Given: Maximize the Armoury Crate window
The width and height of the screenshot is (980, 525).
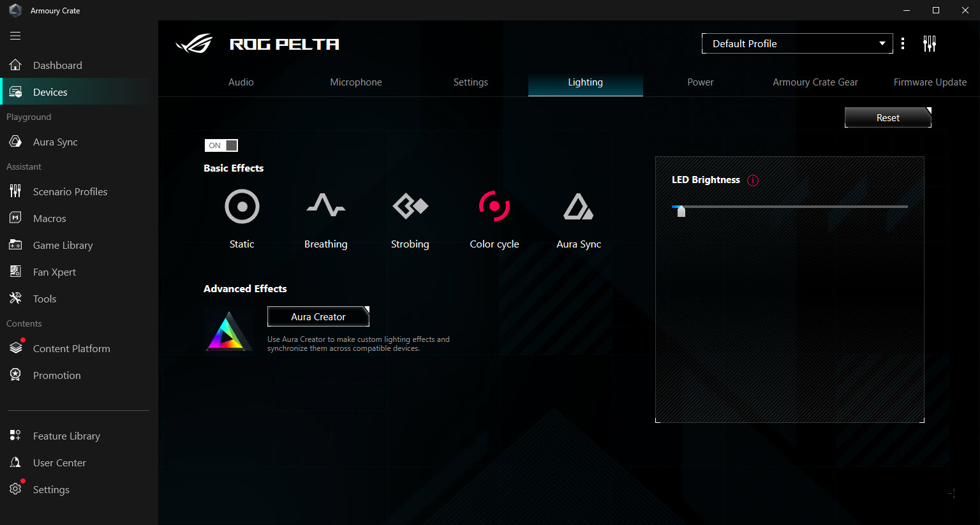Looking at the screenshot, I should [936, 10].
